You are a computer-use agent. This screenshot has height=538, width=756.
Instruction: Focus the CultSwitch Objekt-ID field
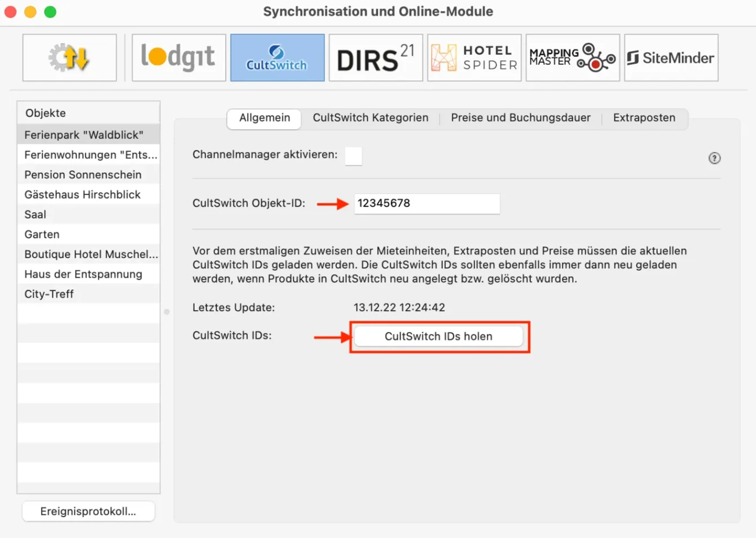[427, 204]
